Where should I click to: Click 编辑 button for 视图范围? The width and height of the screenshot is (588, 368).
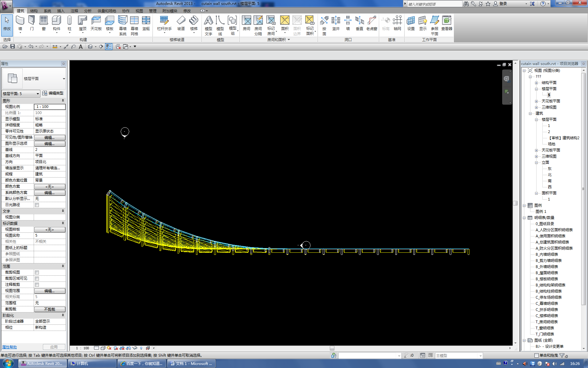point(50,291)
